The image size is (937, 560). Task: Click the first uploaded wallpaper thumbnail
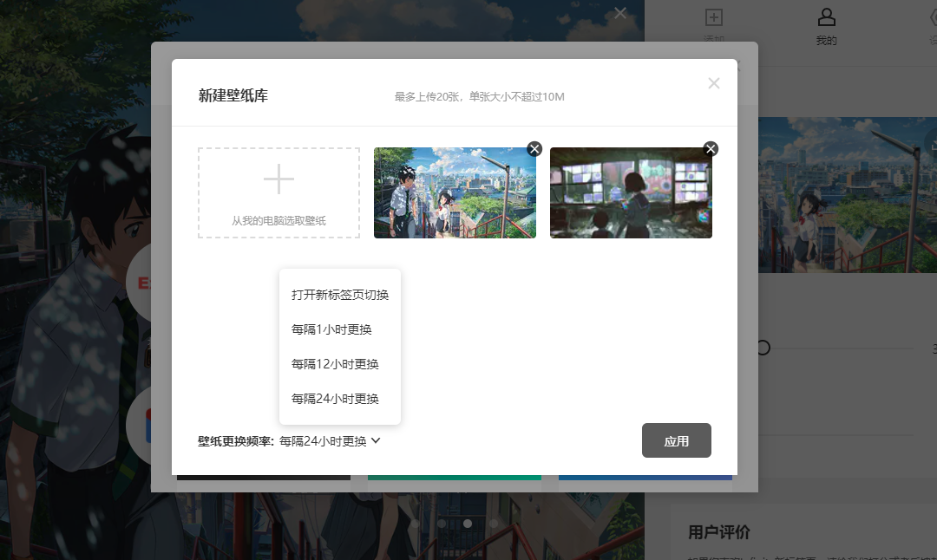tap(454, 192)
